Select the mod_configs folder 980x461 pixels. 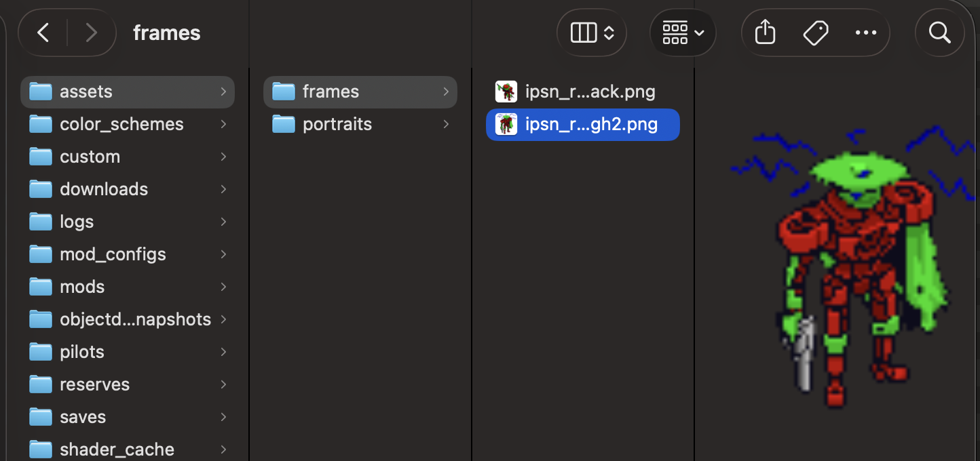(128, 254)
